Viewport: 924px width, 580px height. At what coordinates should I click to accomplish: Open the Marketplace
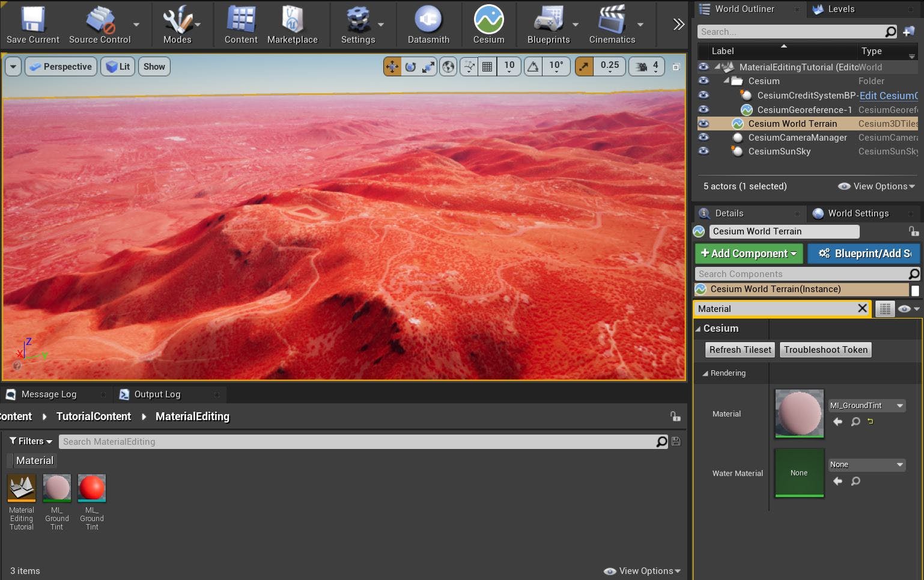coord(293,24)
